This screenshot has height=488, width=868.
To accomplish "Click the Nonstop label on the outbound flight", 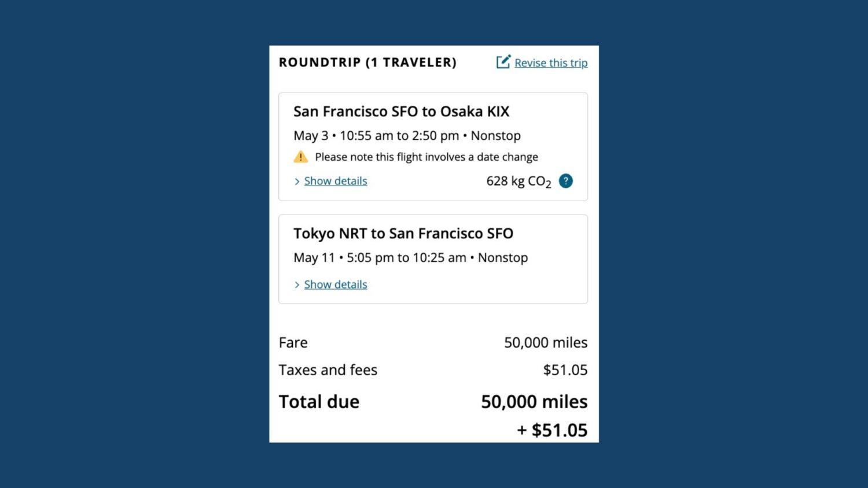I will click(495, 135).
